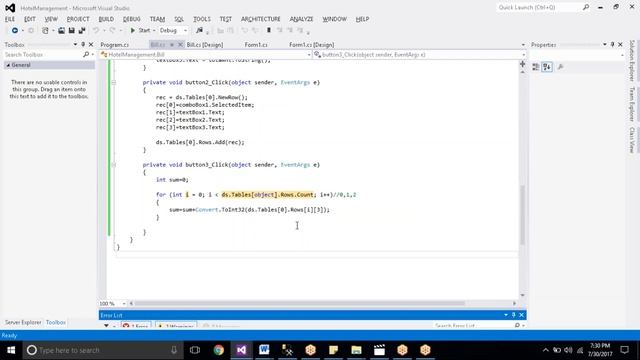Click the volume icon in system tray
The width and height of the screenshot is (640, 360).
(x=568, y=350)
